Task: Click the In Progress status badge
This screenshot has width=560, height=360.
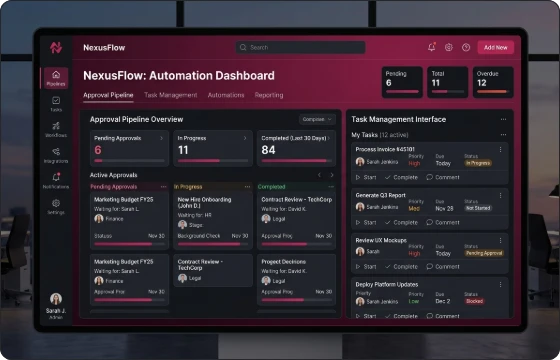Action: pyautogui.click(x=478, y=163)
